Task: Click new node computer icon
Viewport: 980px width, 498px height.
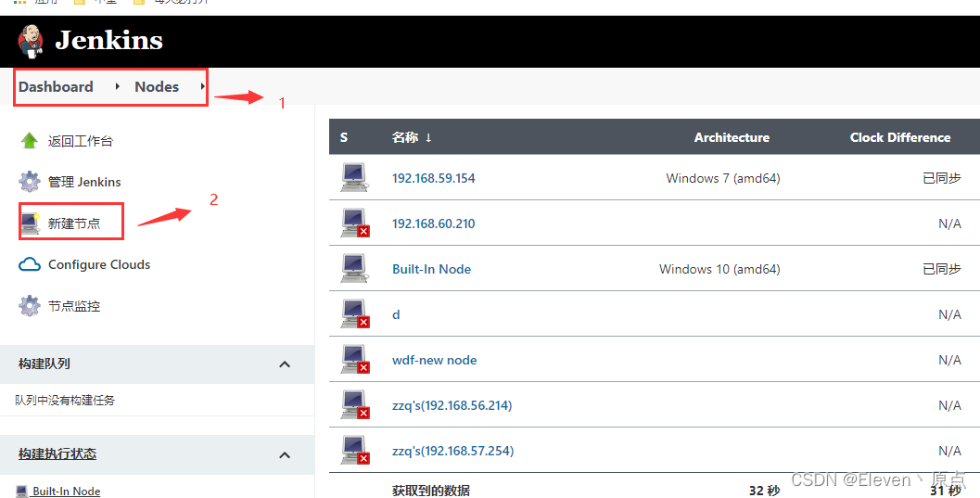Action: coord(31,223)
